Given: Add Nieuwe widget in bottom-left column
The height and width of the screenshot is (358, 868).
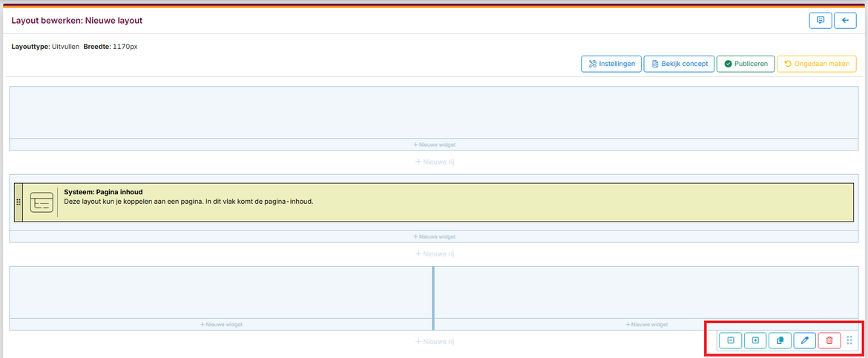Looking at the screenshot, I should tap(221, 324).
